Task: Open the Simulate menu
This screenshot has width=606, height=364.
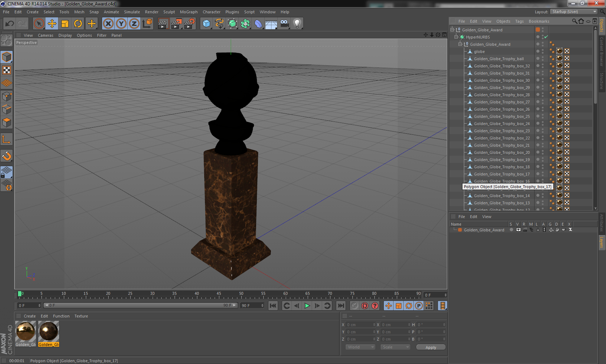Action: 132,12
